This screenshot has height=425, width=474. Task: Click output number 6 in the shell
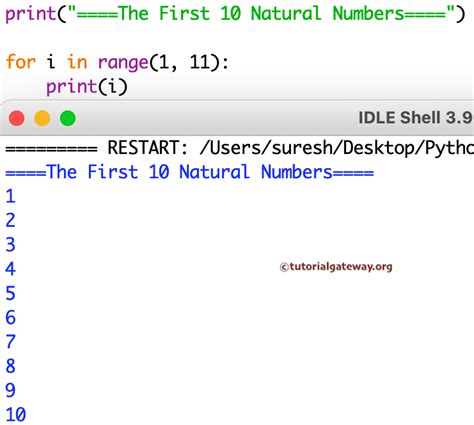coord(10,318)
